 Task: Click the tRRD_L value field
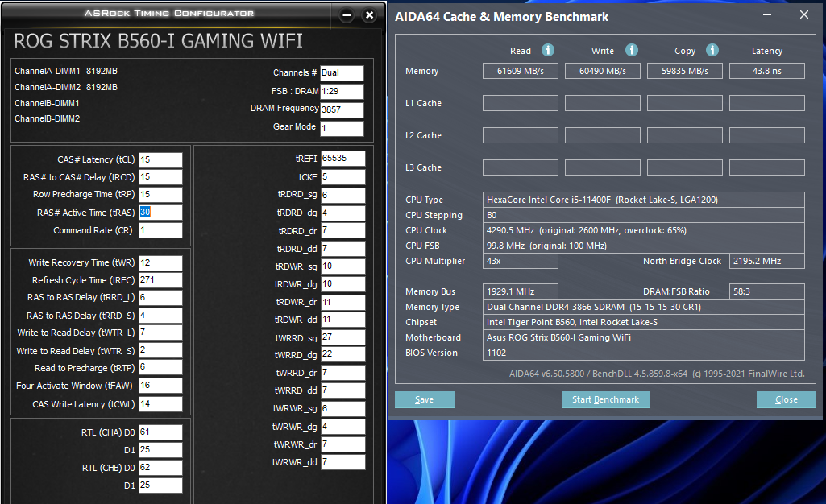[160, 298]
